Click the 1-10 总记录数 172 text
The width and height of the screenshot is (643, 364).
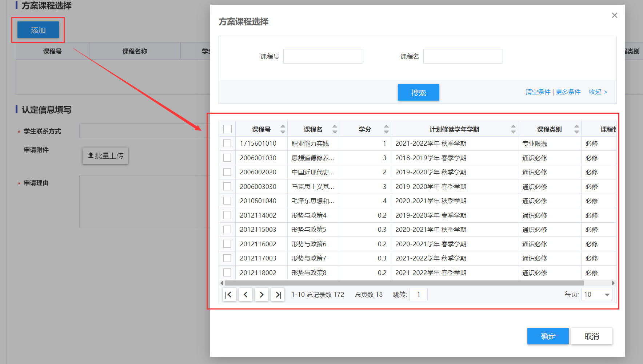pos(317,295)
